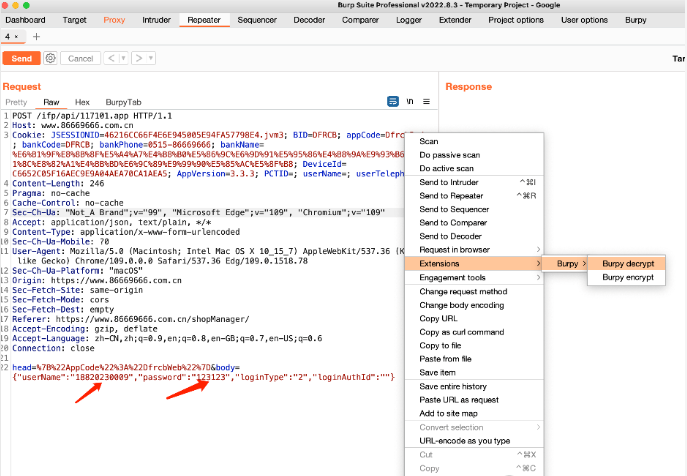Open the Logger tab
Viewport: 687px width, 476px height.
click(409, 20)
